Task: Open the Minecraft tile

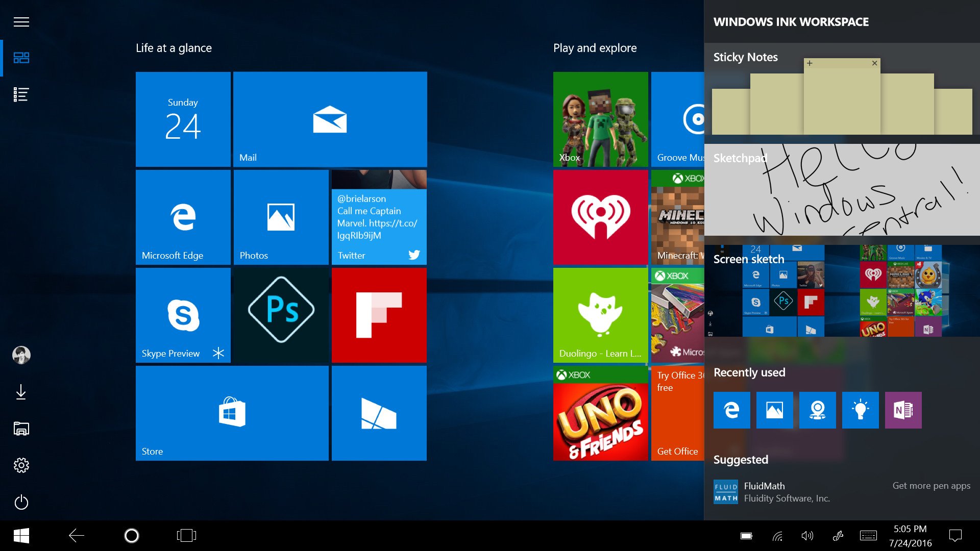Action: coord(678,217)
